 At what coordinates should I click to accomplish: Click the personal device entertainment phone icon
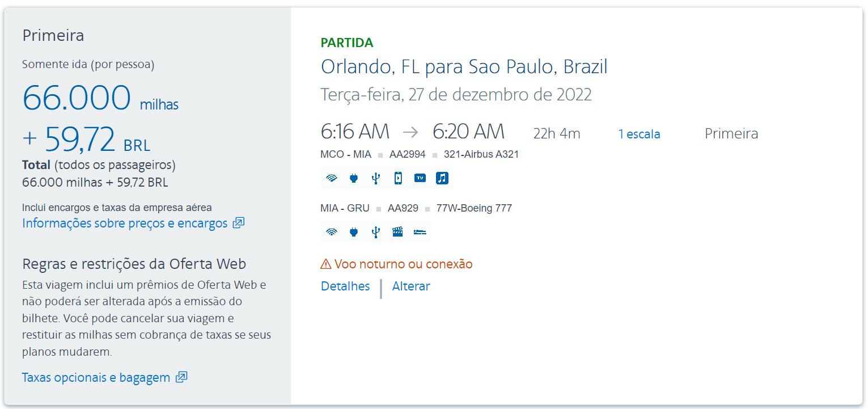tap(398, 178)
